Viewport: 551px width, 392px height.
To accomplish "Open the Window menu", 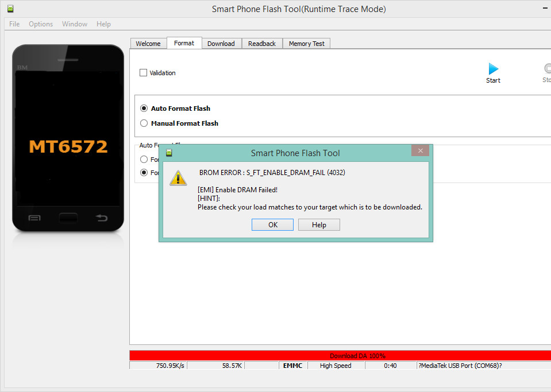I will click(x=75, y=24).
